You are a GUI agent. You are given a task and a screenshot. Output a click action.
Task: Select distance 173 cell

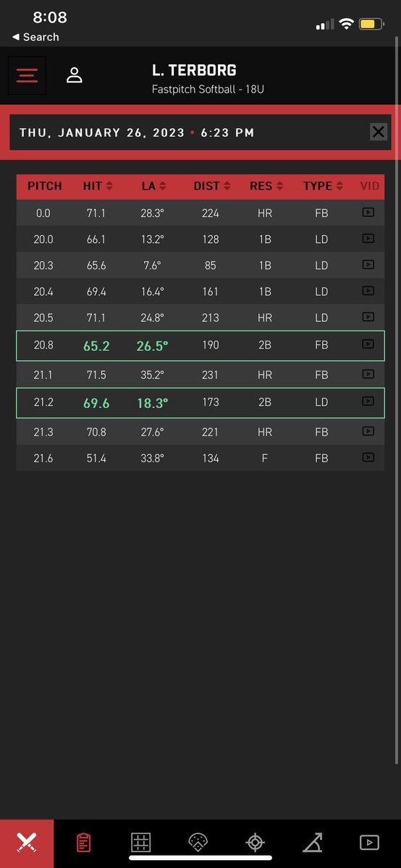click(x=210, y=402)
